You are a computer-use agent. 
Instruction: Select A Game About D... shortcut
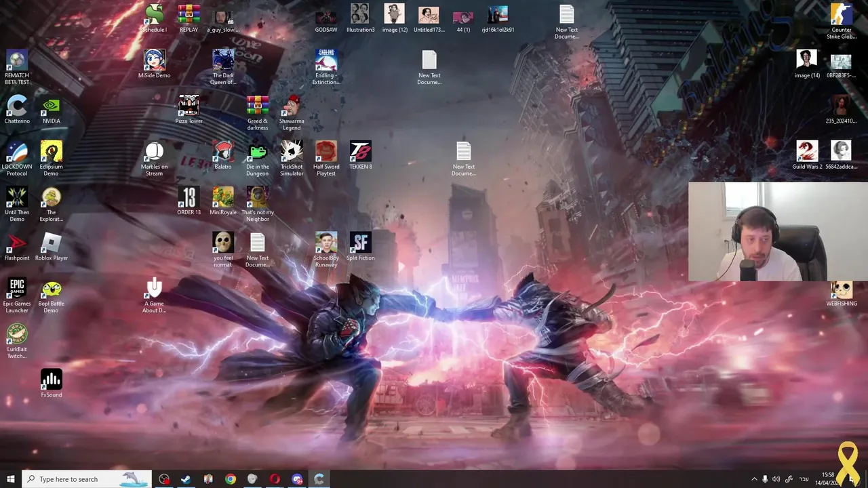(x=154, y=294)
